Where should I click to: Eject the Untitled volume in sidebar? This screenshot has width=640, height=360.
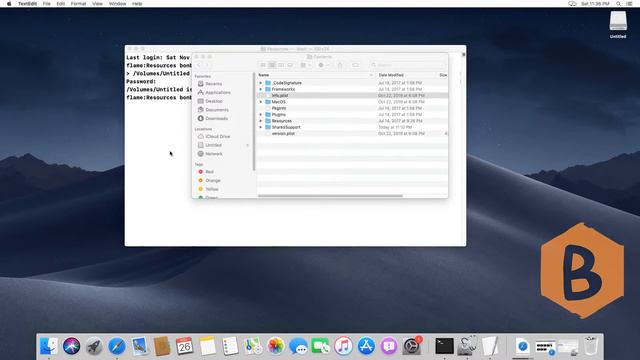point(247,145)
